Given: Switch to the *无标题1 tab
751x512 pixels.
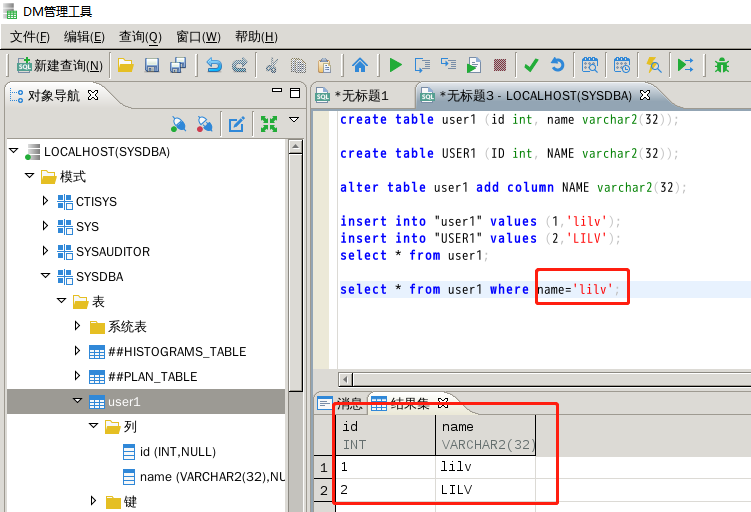Looking at the screenshot, I should (361, 96).
